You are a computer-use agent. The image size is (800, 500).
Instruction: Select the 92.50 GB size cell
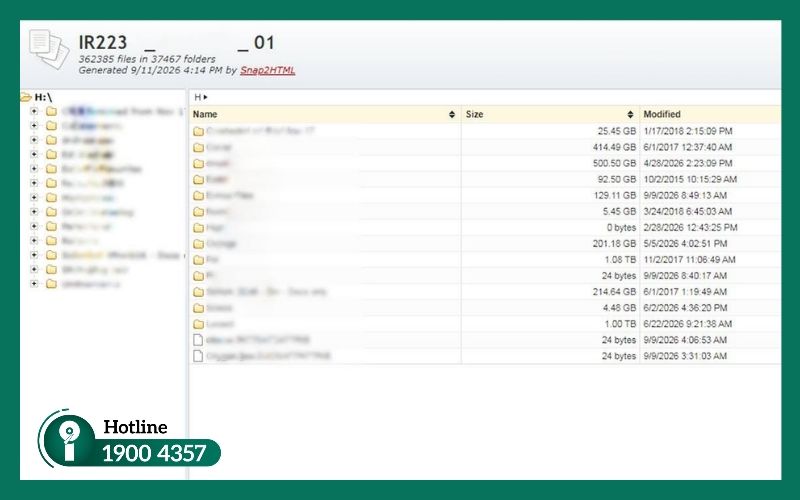[x=616, y=179]
